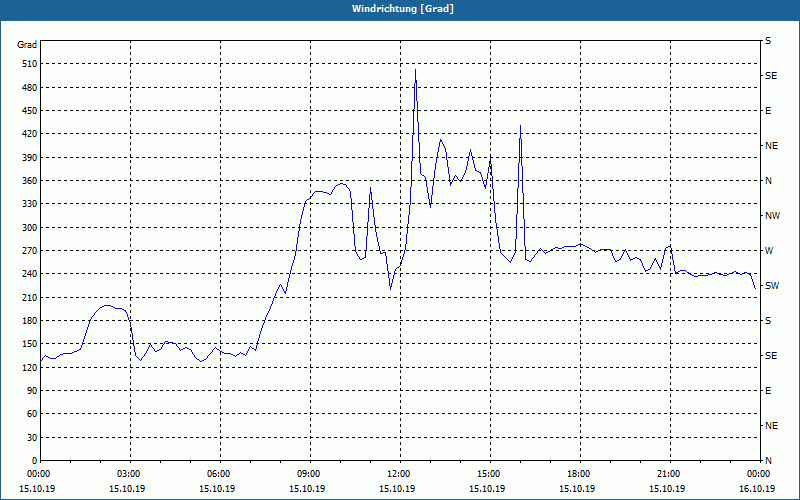Select the SE compass label beside the 480 gridline
This screenshot has width=800, height=500.
pos(771,76)
